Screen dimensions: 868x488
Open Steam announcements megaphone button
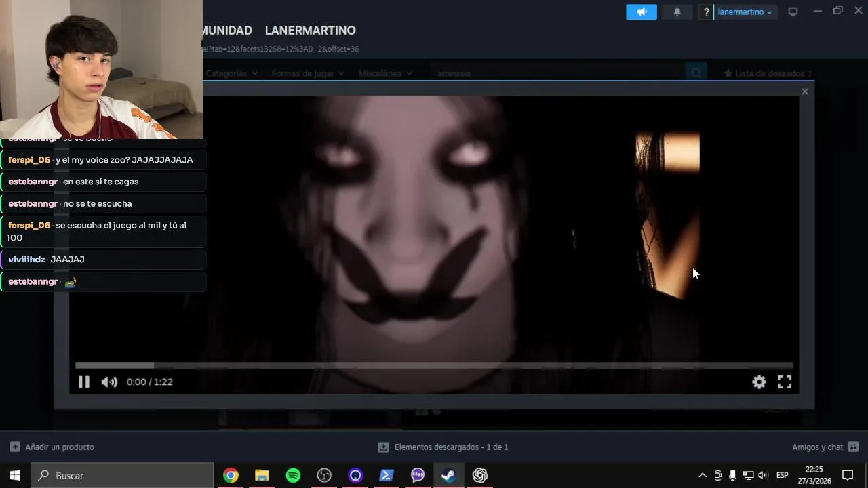pos(642,12)
